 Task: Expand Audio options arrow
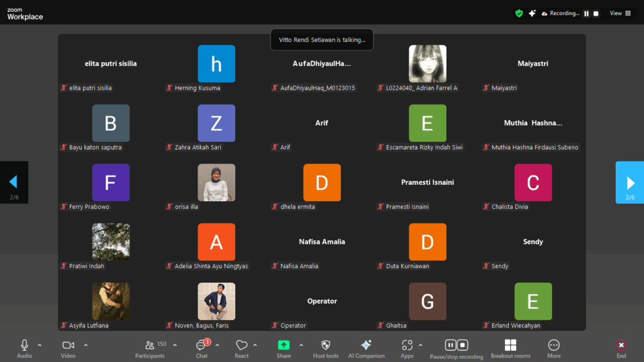coord(40,345)
